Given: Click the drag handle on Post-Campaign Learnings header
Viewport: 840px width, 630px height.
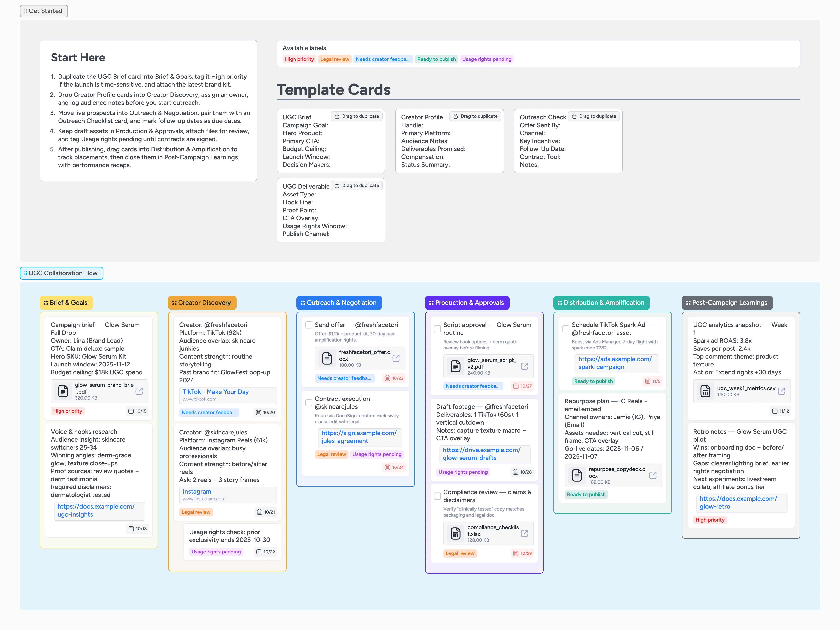Looking at the screenshot, I should [x=688, y=303].
